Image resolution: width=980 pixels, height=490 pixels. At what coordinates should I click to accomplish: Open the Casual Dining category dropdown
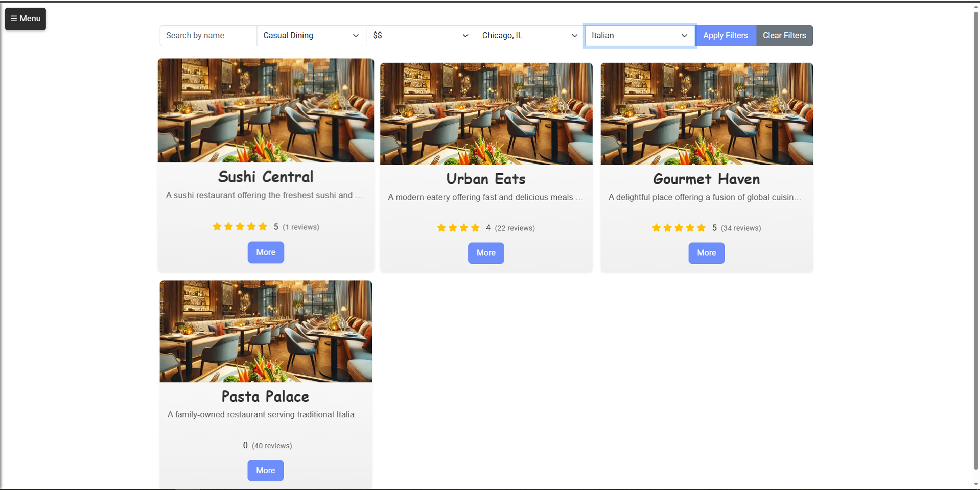coord(311,36)
